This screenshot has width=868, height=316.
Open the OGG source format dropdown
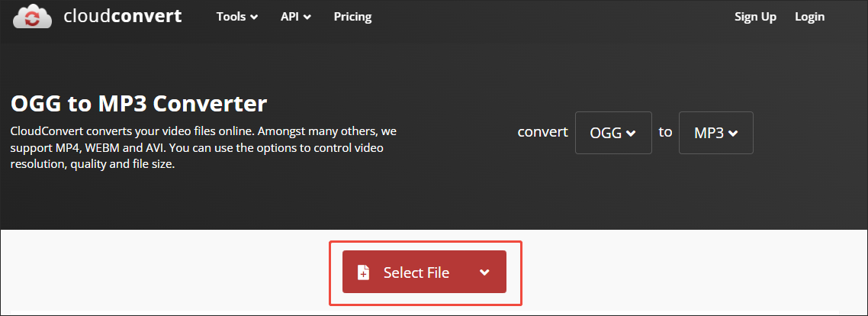tap(613, 133)
